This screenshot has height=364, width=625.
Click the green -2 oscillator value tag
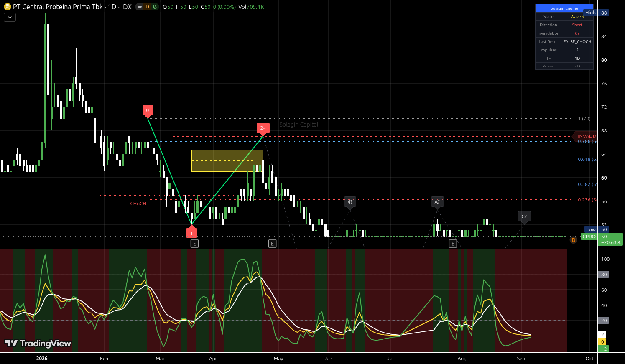point(603,349)
